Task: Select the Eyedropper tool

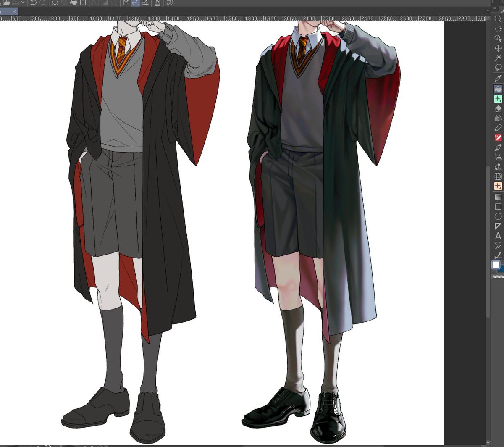Action: click(498, 79)
